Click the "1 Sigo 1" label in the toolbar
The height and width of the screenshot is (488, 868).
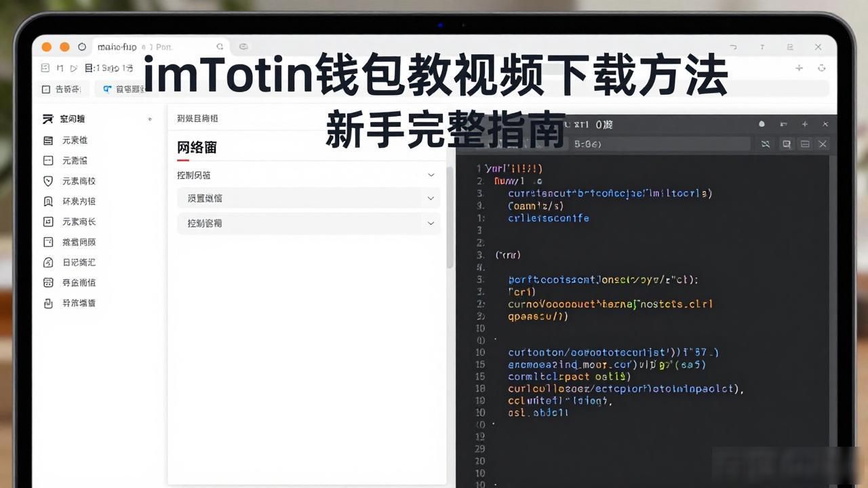pos(114,68)
